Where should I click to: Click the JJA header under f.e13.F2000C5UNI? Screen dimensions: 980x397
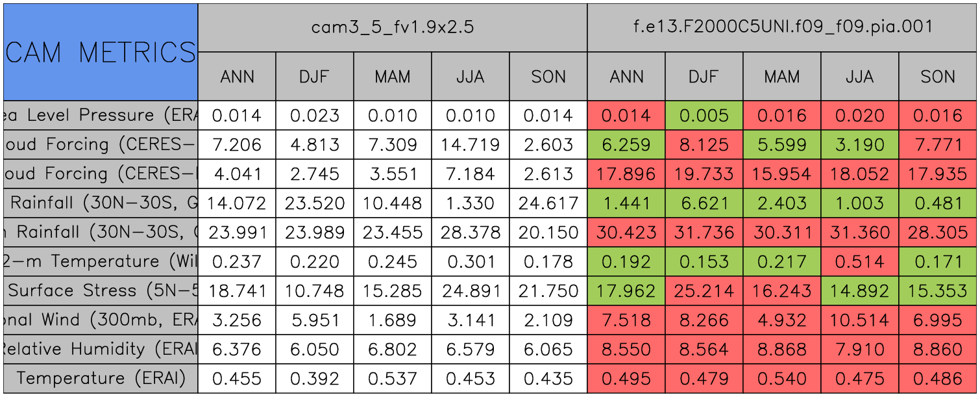point(859,77)
